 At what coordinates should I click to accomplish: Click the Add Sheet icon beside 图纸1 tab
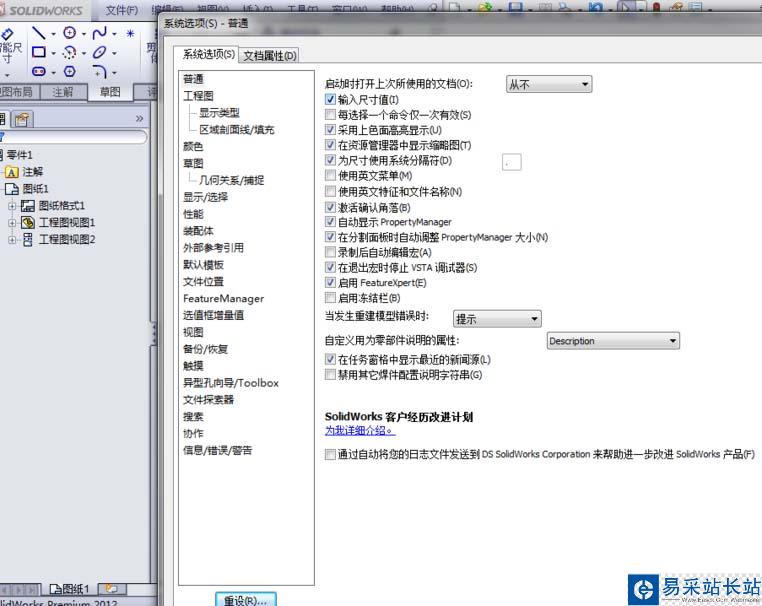coord(112,589)
